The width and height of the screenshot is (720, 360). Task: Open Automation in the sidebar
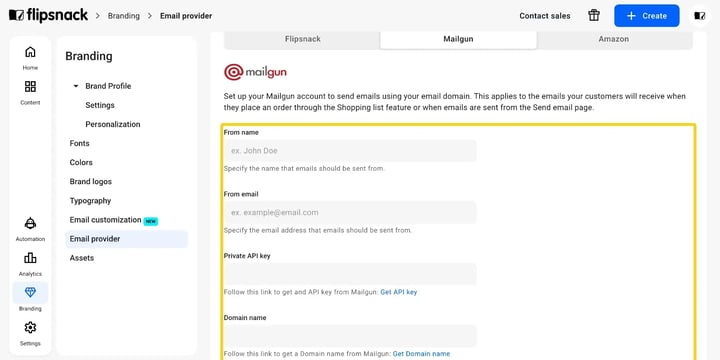tap(30, 229)
